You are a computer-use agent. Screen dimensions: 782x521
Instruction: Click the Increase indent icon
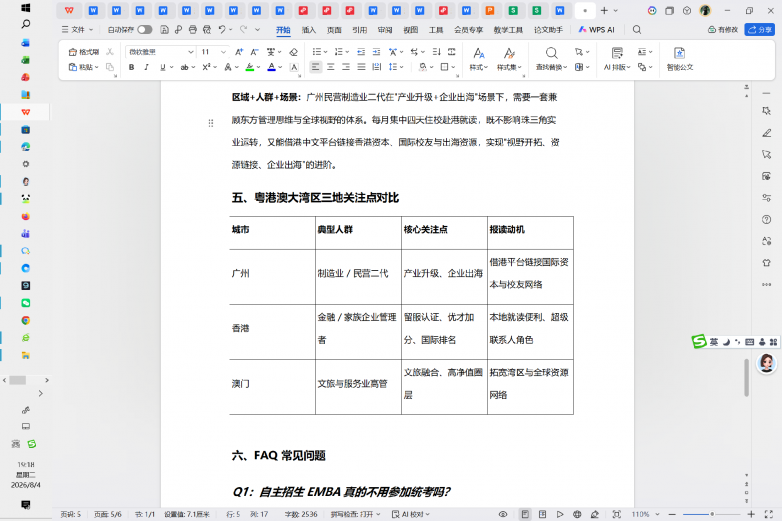[377, 52]
